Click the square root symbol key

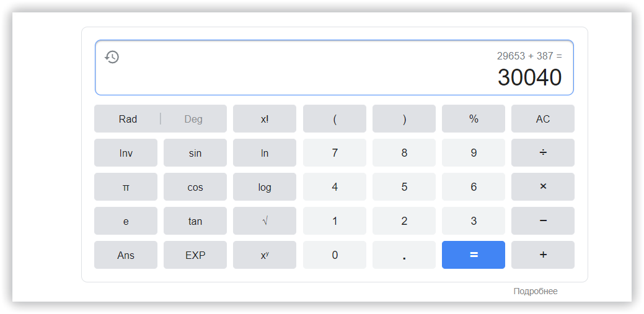coord(265,221)
